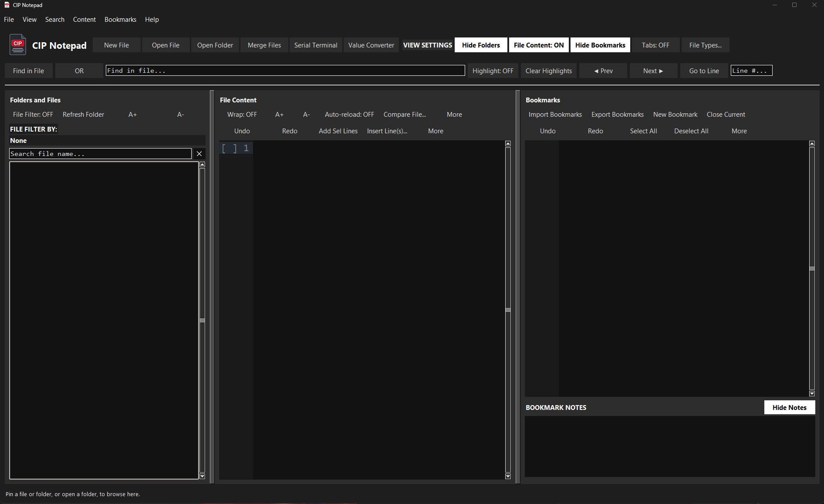
Task: Click file content scroll up arrow
Action: tap(508, 144)
